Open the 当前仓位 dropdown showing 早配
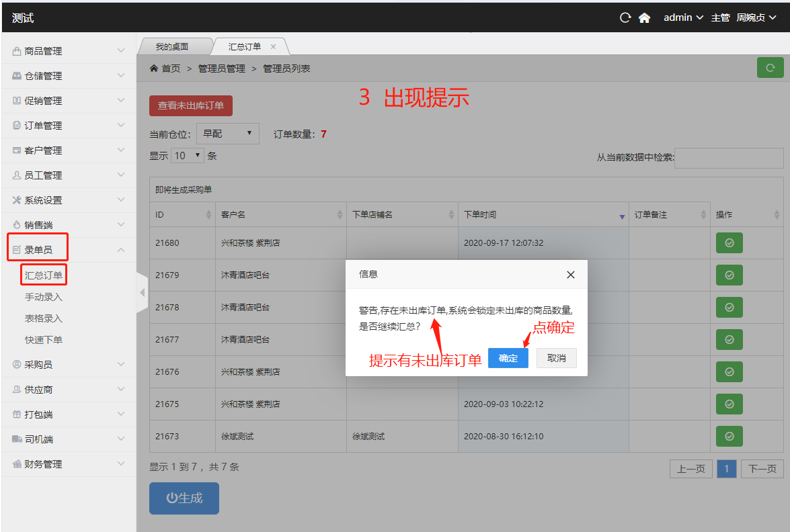The height and width of the screenshot is (532, 790). tap(228, 134)
